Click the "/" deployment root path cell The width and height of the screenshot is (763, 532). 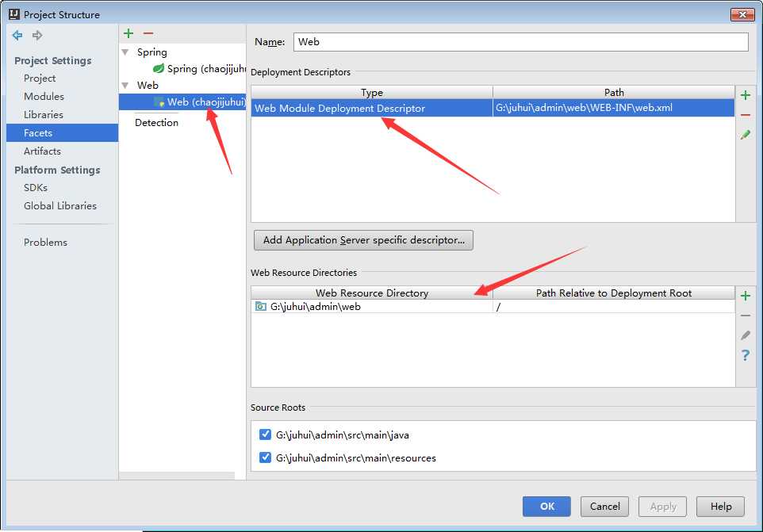click(613, 306)
